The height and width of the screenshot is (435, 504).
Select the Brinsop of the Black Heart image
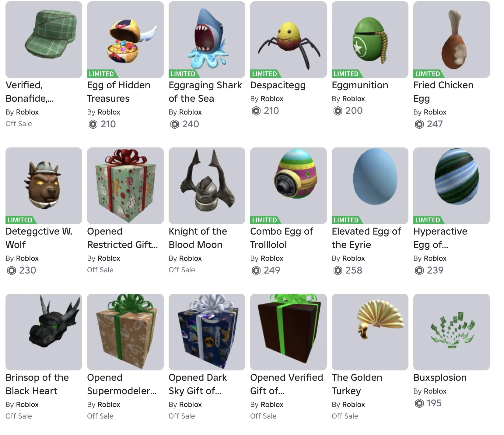tap(44, 332)
